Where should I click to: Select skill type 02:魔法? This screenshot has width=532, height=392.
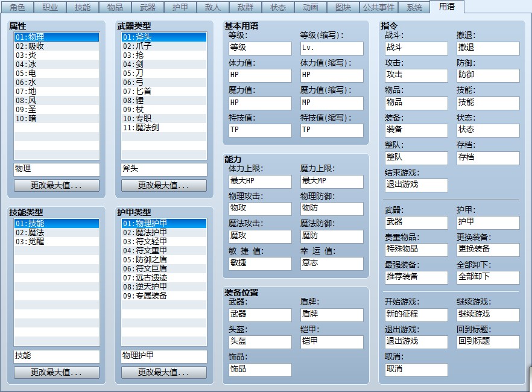point(57,233)
